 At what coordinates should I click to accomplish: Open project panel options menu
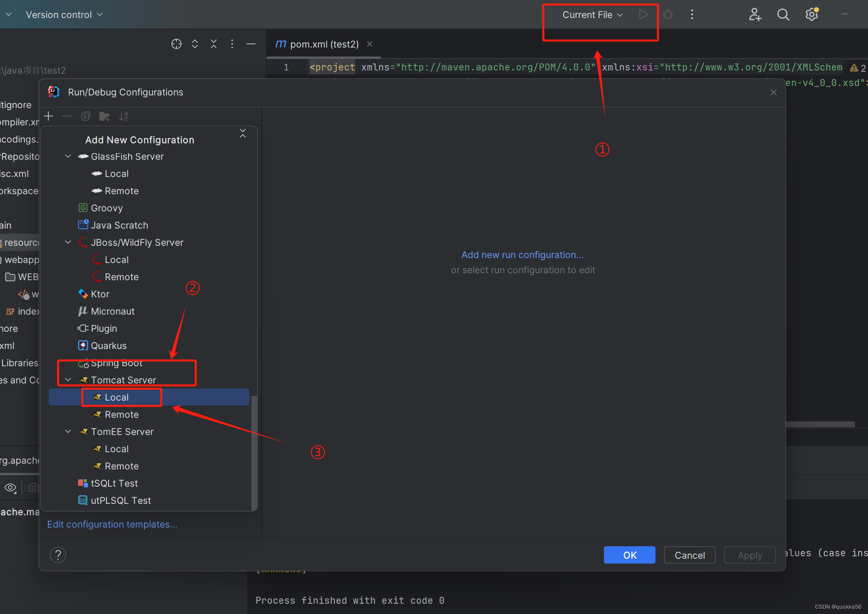232,44
